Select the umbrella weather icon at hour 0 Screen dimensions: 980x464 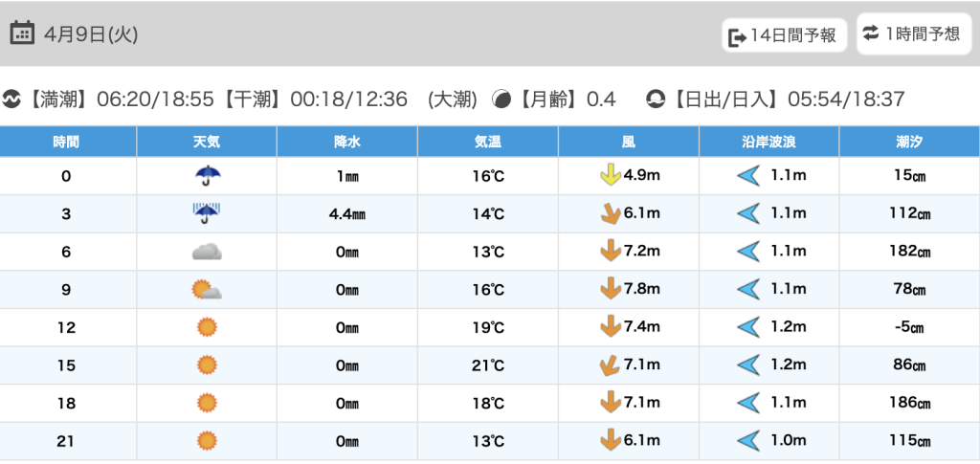(207, 176)
